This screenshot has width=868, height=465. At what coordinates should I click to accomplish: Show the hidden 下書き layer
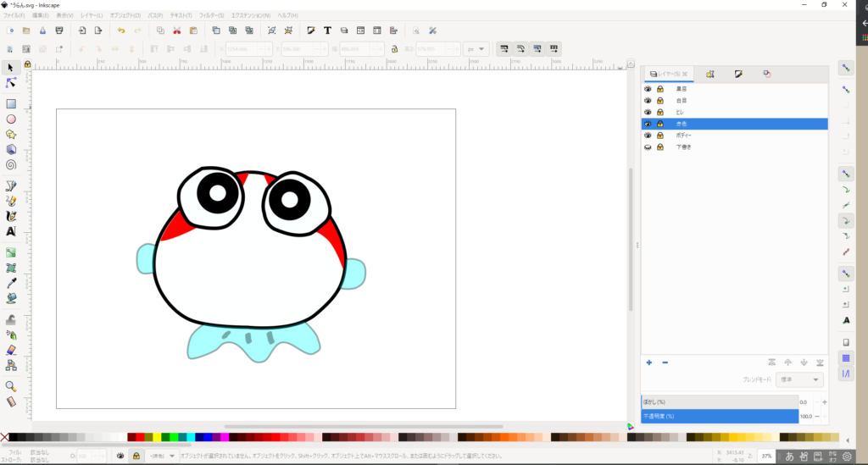point(648,147)
